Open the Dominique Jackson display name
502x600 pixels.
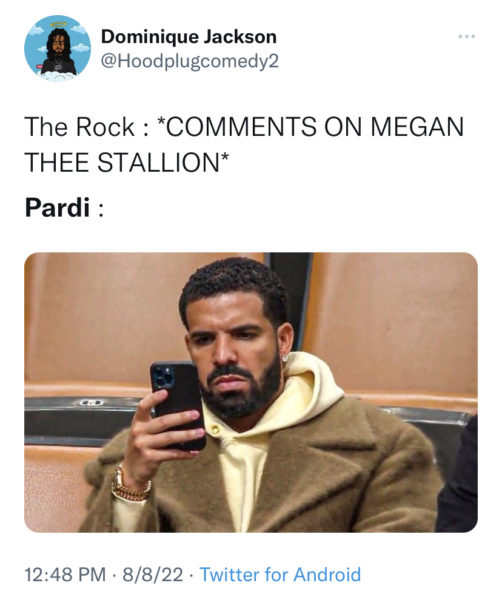click(x=189, y=37)
